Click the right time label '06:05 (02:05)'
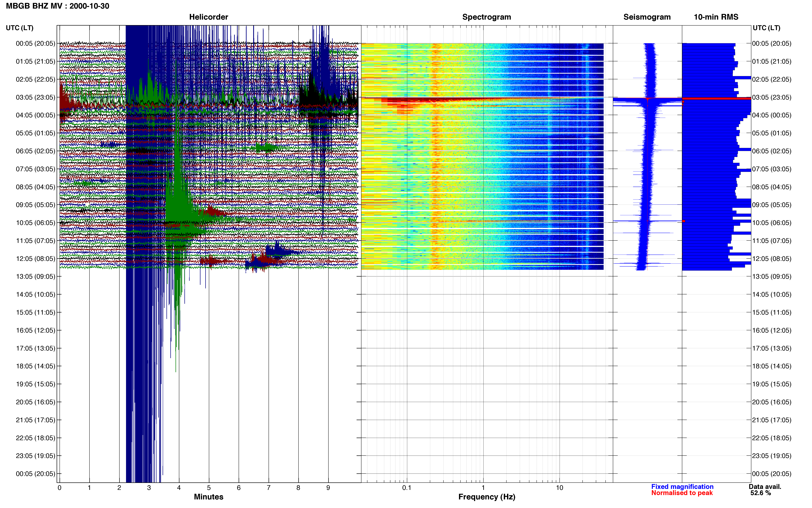Viewport: 812px width, 508px height. (x=771, y=151)
